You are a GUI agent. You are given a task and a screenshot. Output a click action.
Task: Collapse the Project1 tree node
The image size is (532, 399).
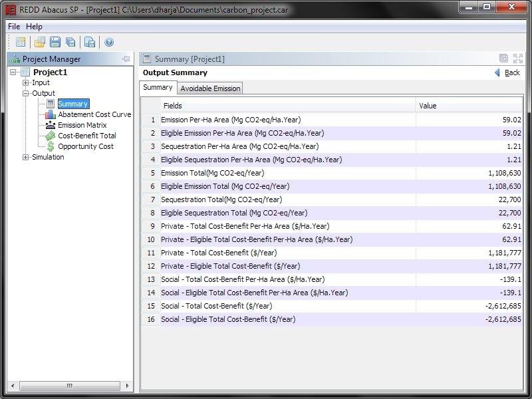[13, 72]
